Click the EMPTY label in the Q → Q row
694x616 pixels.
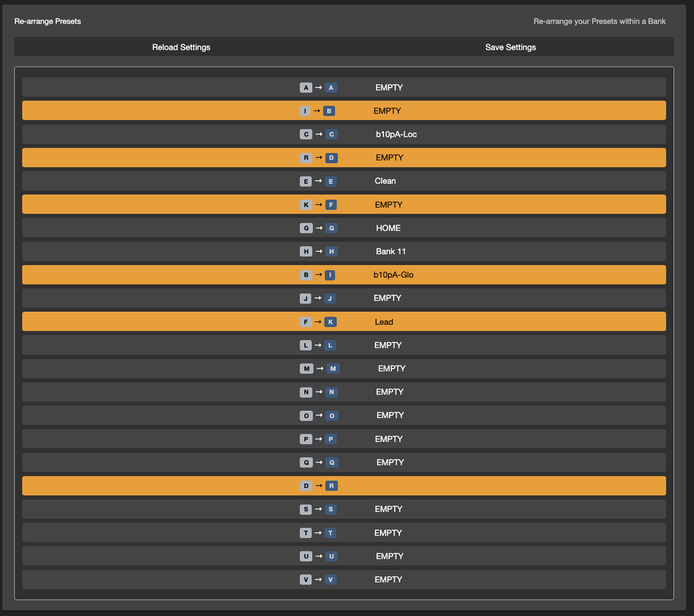coord(390,462)
